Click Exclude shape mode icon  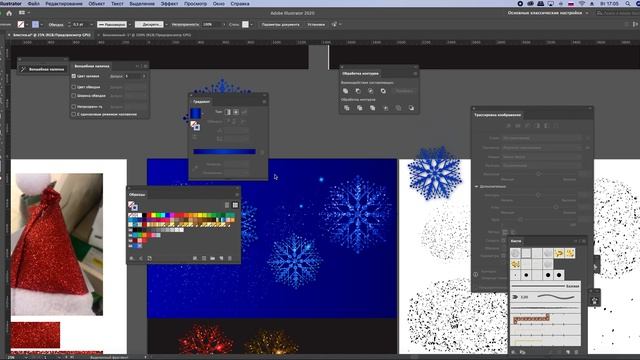(383, 91)
